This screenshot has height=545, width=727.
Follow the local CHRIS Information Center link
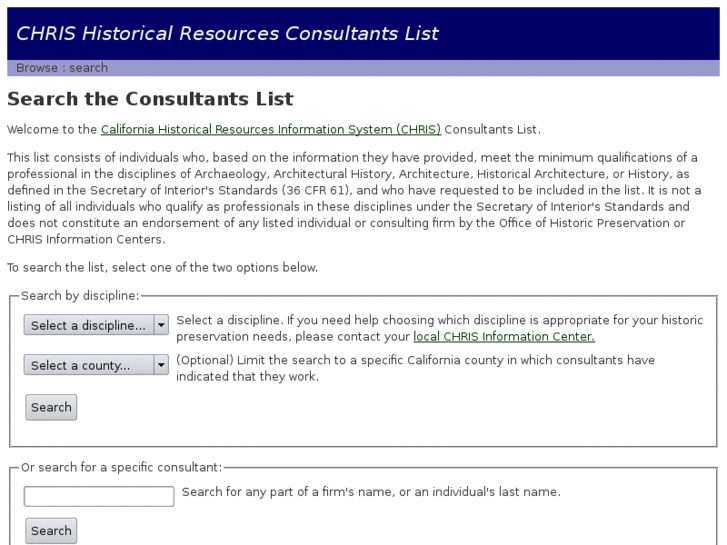[503, 337]
